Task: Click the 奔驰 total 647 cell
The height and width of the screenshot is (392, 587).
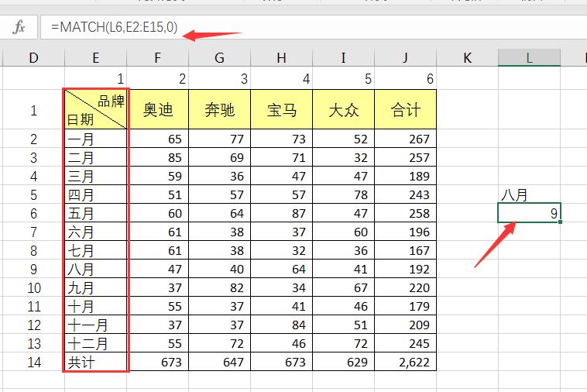Action: [x=219, y=362]
